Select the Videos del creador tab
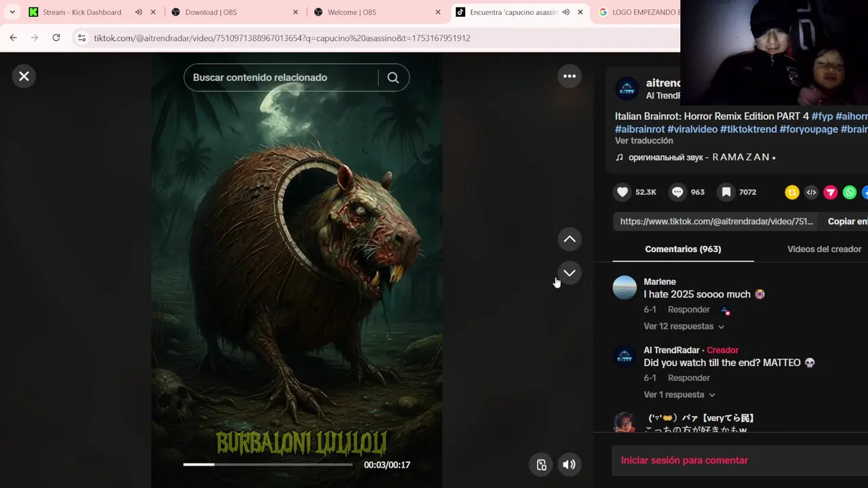The height and width of the screenshot is (488, 868). pyautogui.click(x=824, y=249)
